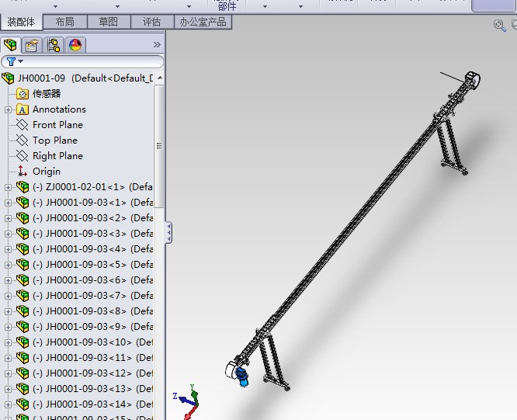Click the JH0001-09-03<10> assembly icon
This screenshot has height=420, width=517.
(x=23, y=342)
